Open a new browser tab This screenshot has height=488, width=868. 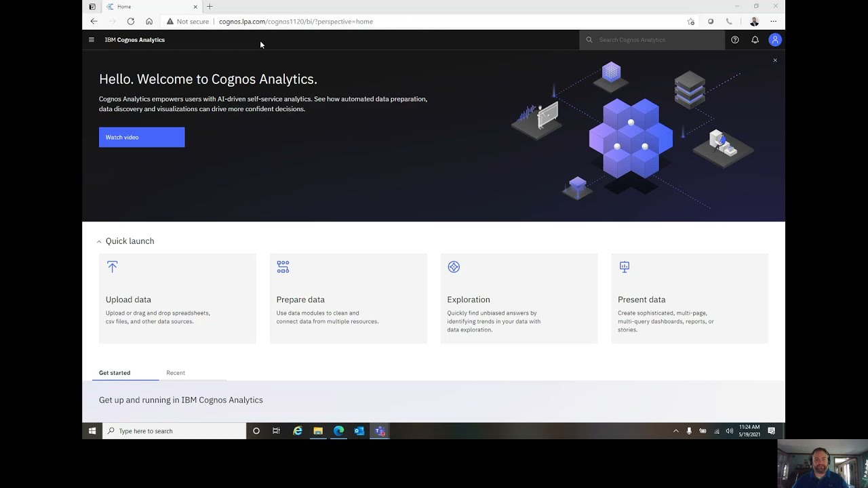coord(210,7)
